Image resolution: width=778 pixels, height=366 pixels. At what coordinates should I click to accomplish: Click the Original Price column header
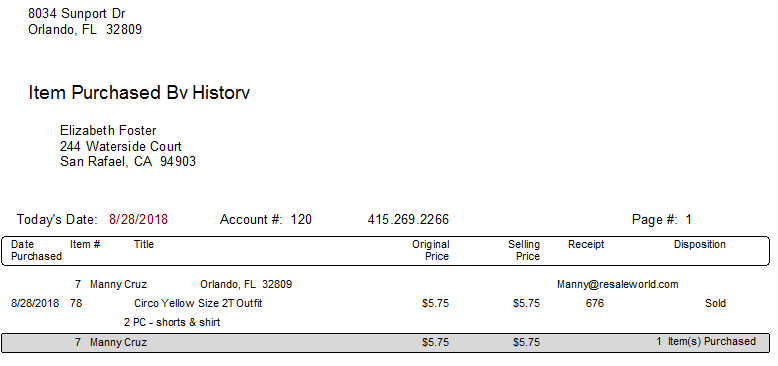click(x=431, y=250)
